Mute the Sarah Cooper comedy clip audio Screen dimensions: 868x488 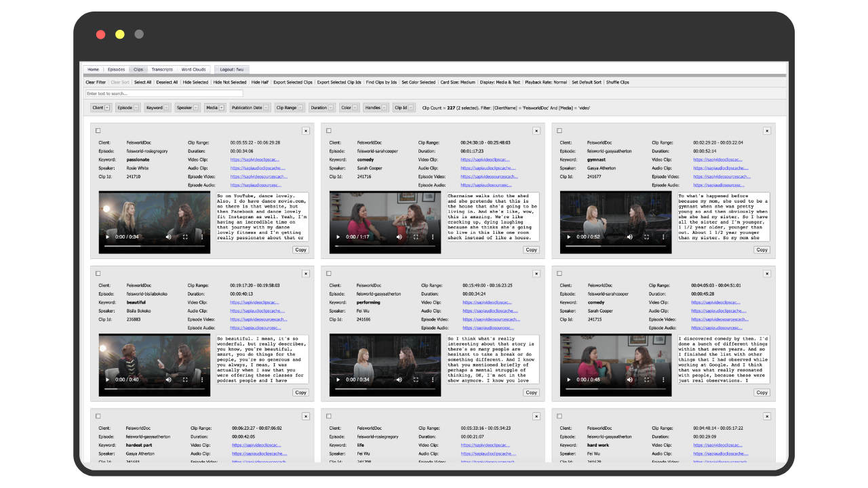click(399, 237)
